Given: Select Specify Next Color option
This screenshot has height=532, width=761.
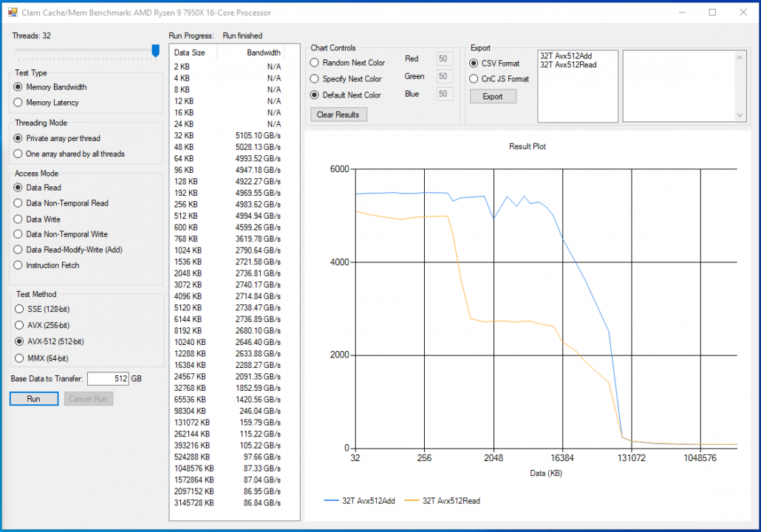Looking at the screenshot, I should 315,78.
